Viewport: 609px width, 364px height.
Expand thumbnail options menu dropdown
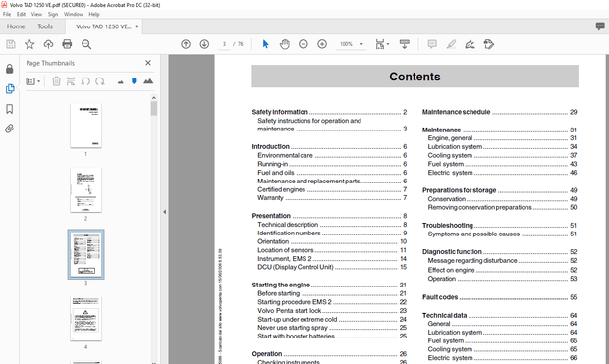click(x=33, y=81)
